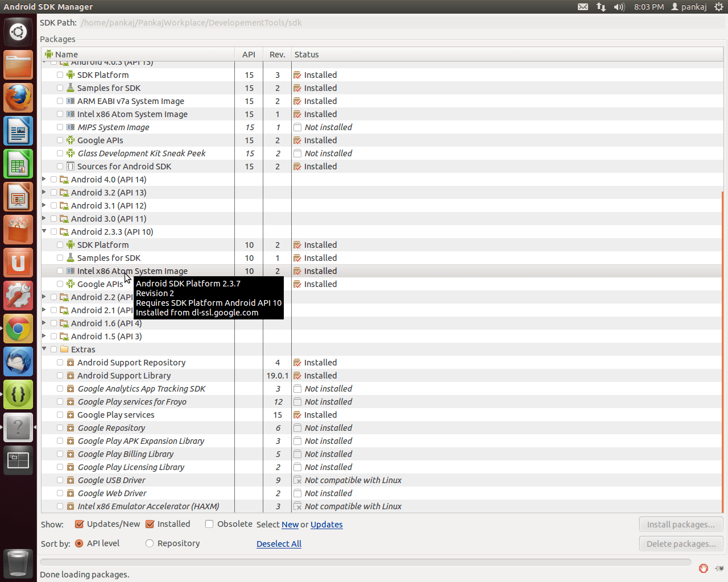Click the log icon in the status bar corner
The height and width of the screenshot is (582, 728).
719,568
